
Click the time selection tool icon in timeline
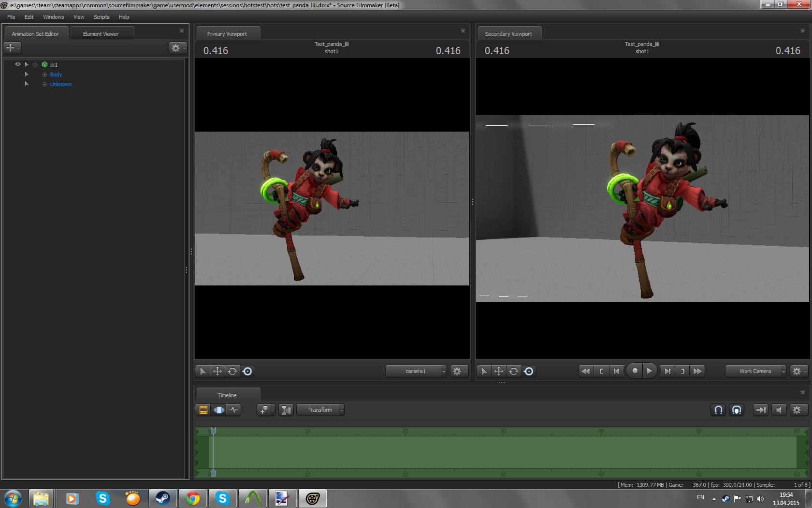286,410
